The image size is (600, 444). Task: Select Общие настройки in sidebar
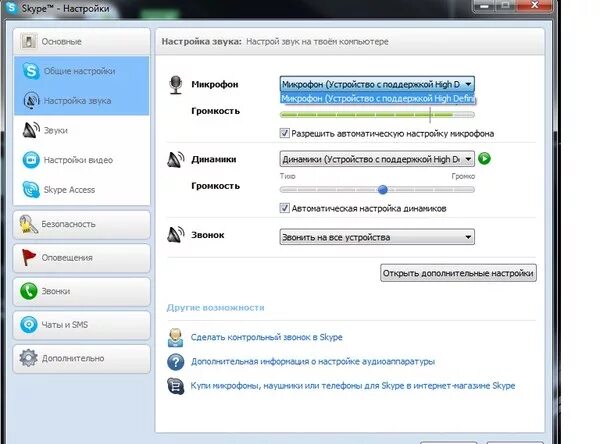coord(82,71)
